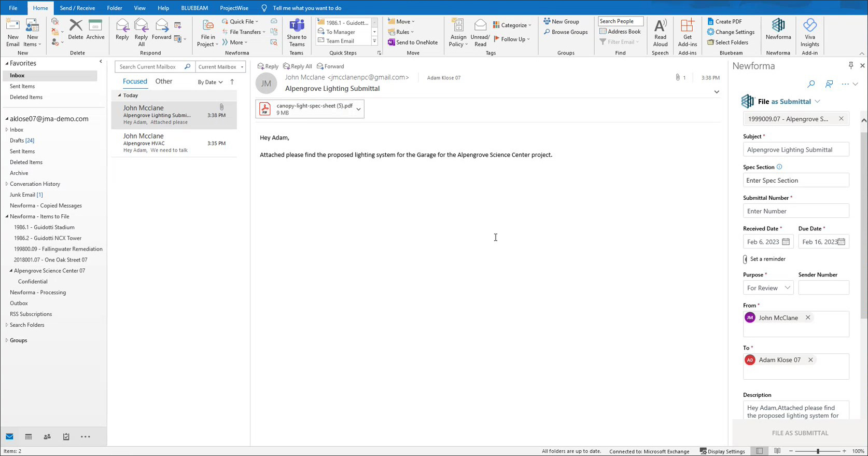Open the Drafts folder
This screenshot has width=868, height=456.
(22, 141)
